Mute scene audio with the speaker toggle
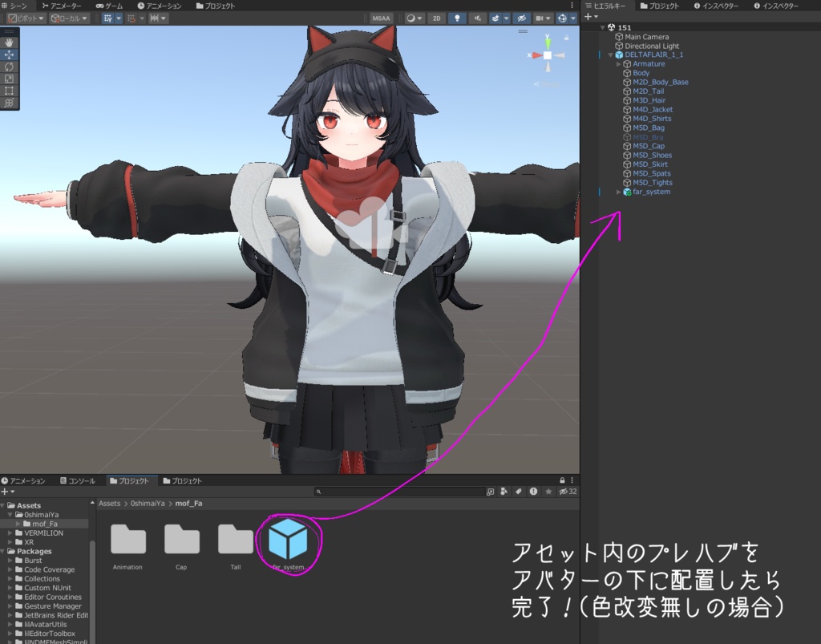The width and height of the screenshot is (821, 644). (x=477, y=18)
